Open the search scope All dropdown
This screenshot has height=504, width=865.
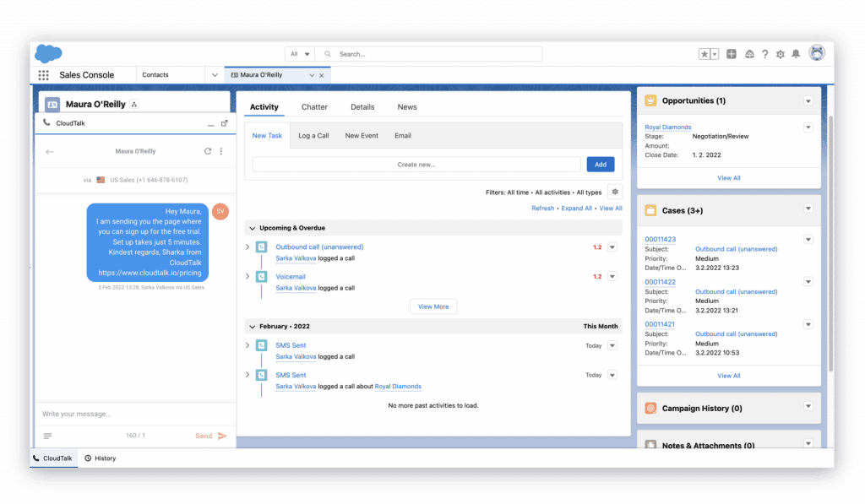[x=300, y=54]
